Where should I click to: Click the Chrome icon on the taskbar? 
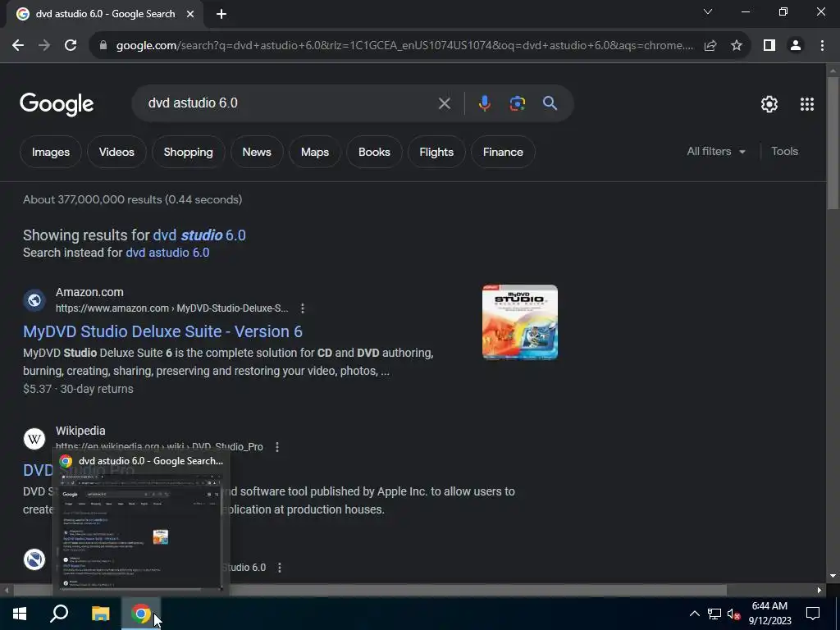(x=141, y=614)
